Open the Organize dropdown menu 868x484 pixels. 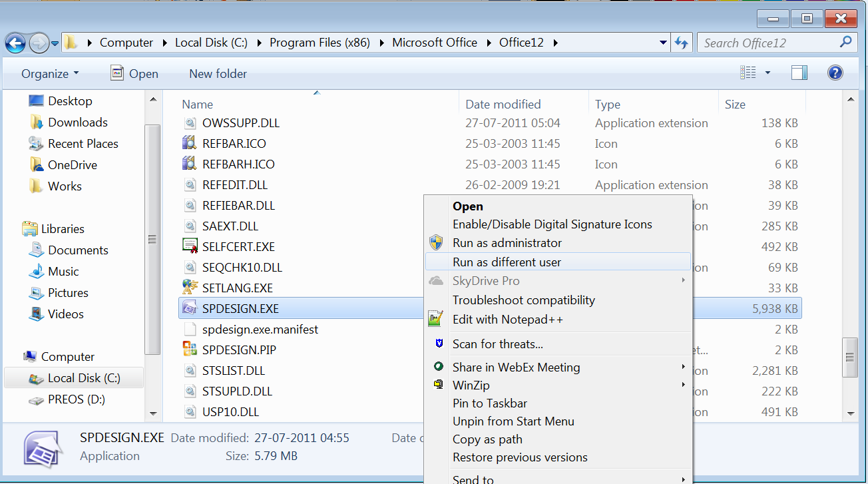click(50, 73)
